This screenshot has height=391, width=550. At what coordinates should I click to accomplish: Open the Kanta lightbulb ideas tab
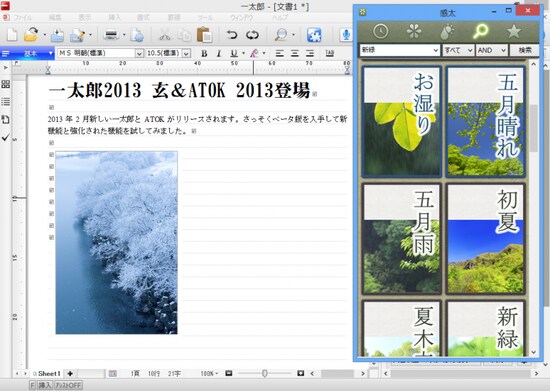pos(447,31)
